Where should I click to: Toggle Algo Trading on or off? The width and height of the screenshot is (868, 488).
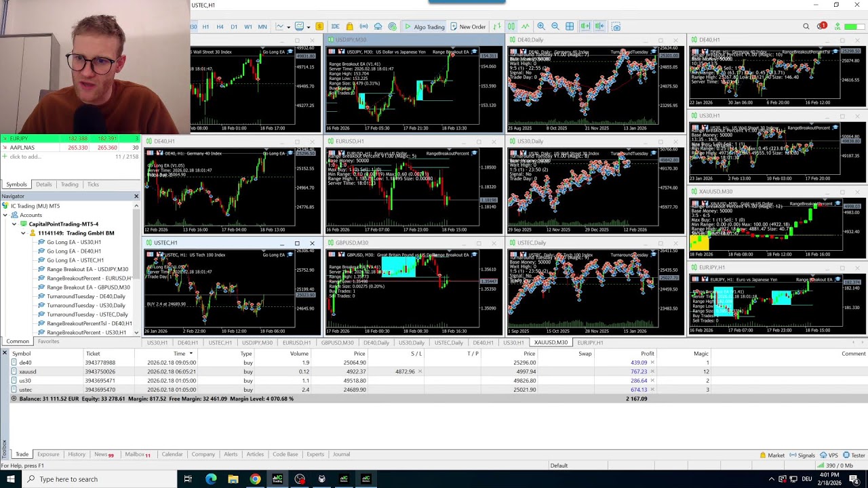[425, 26]
